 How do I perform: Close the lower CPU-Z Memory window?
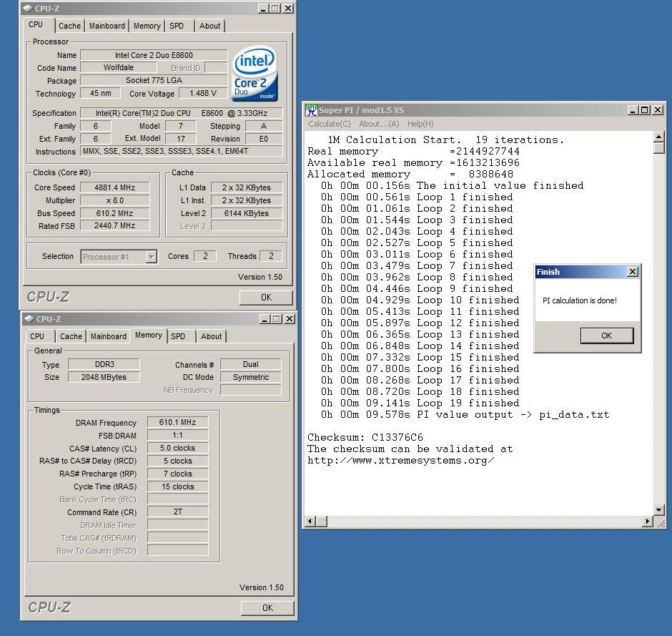point(290,318)
